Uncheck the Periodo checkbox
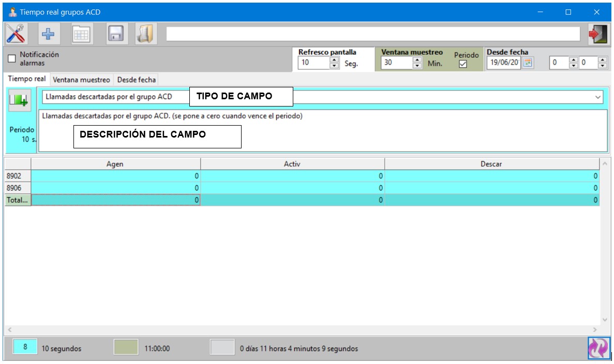Screen dimensions: 614x364 click(463, 64)
